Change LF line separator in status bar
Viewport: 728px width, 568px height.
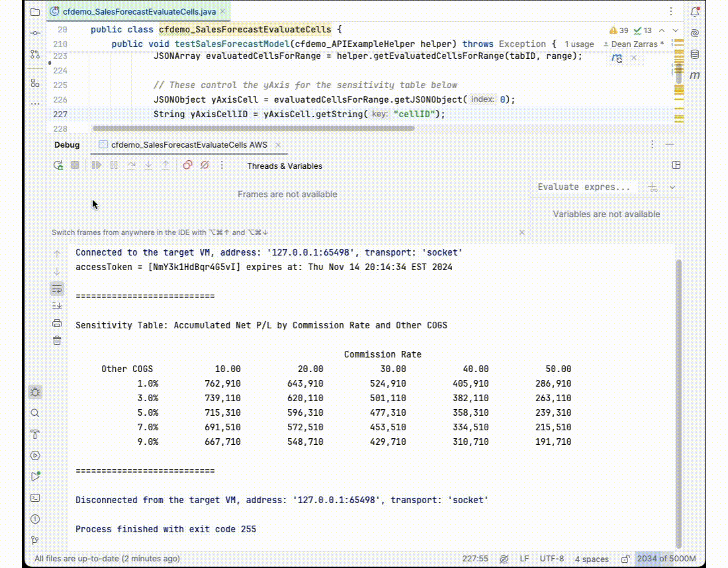[x=524, y=558]
